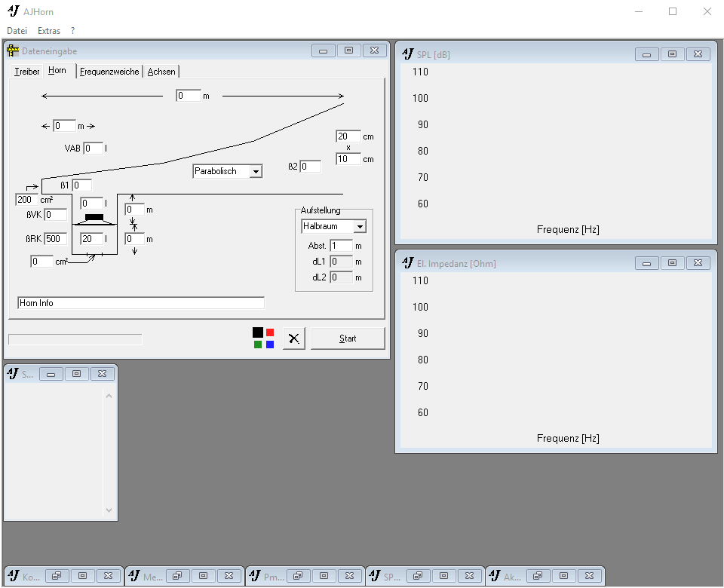724x588 pixels.
Task: Expand the Halbraum Aufstellung dropdown
Action: 360,226
